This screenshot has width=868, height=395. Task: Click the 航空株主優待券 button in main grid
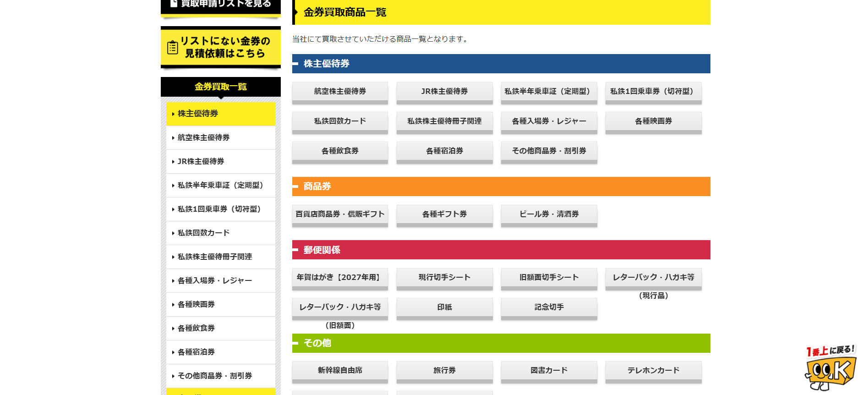click(340, 93)
